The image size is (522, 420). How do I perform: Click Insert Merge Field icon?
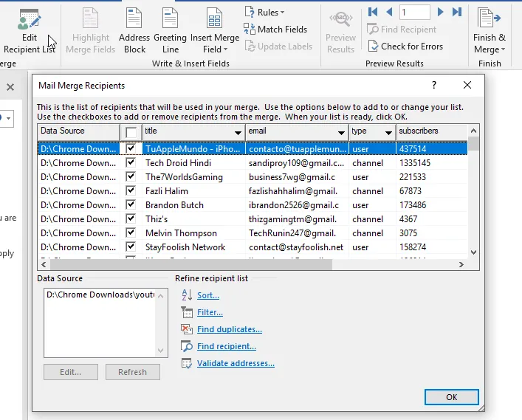[x=215, y=18]
